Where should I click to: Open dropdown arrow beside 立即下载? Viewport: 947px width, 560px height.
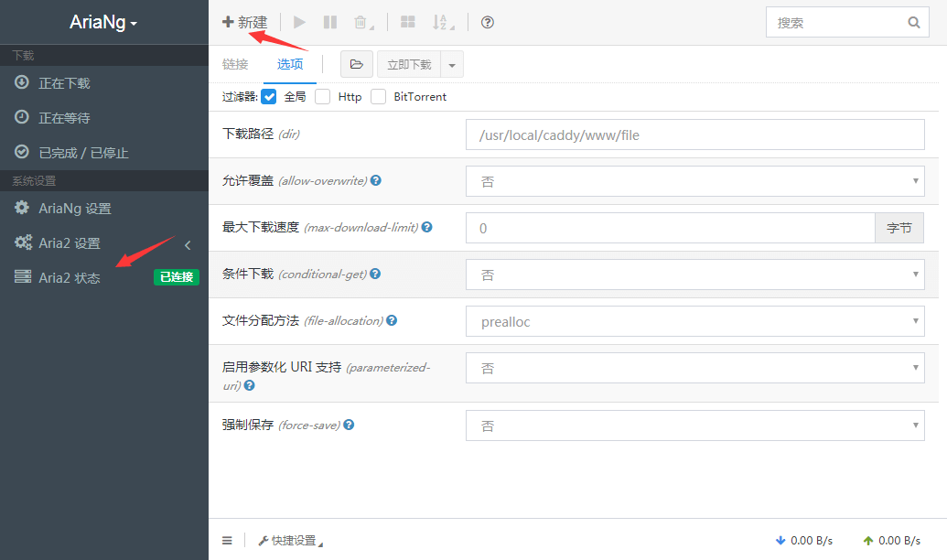(x=452, y=64)
